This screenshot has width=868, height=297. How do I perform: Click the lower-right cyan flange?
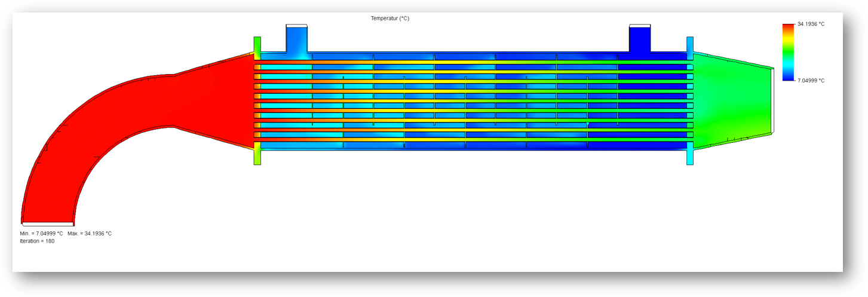[690, 154]
